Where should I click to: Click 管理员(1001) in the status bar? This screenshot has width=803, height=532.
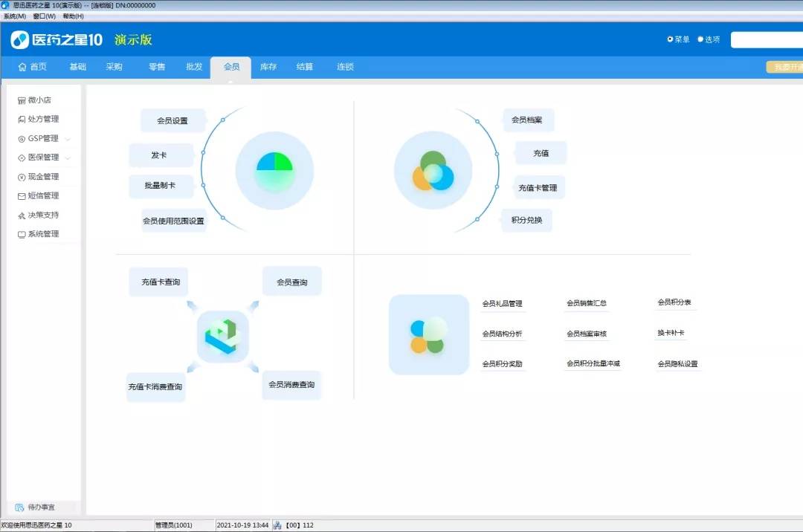(173, 525)
